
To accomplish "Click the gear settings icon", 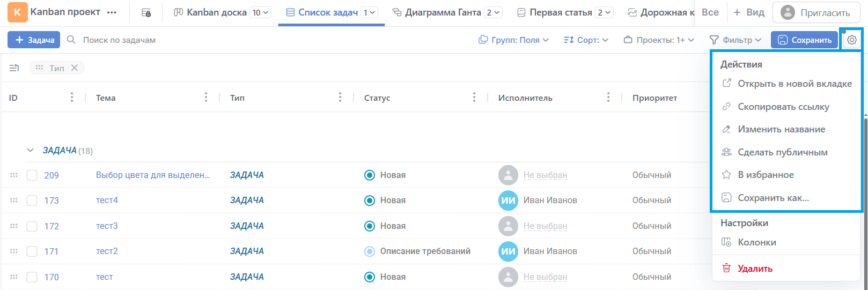I will 851,40.
